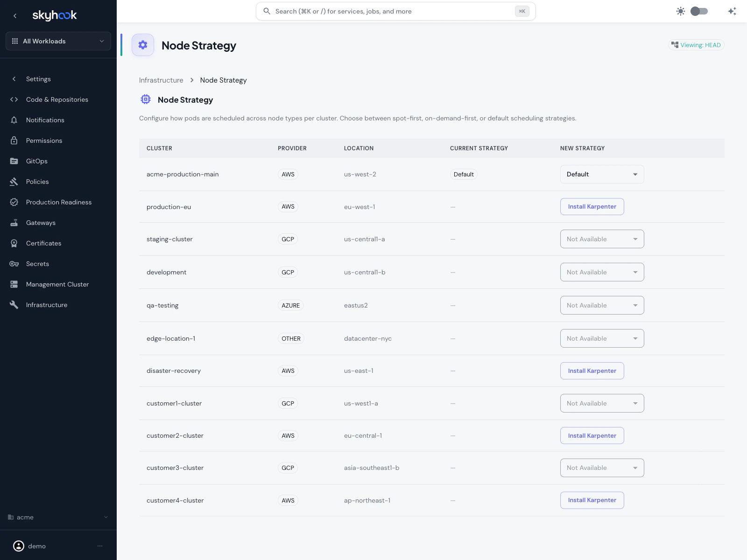Click the GitOps folder icon
The width and height of the screenshot is (747, 560).
coord(14,161)
